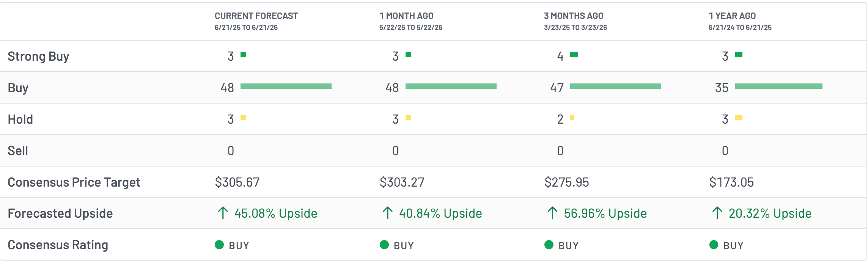Screen dimensions: 868x264
Task: Click the 40.84% Upside value
Action: 440,214
